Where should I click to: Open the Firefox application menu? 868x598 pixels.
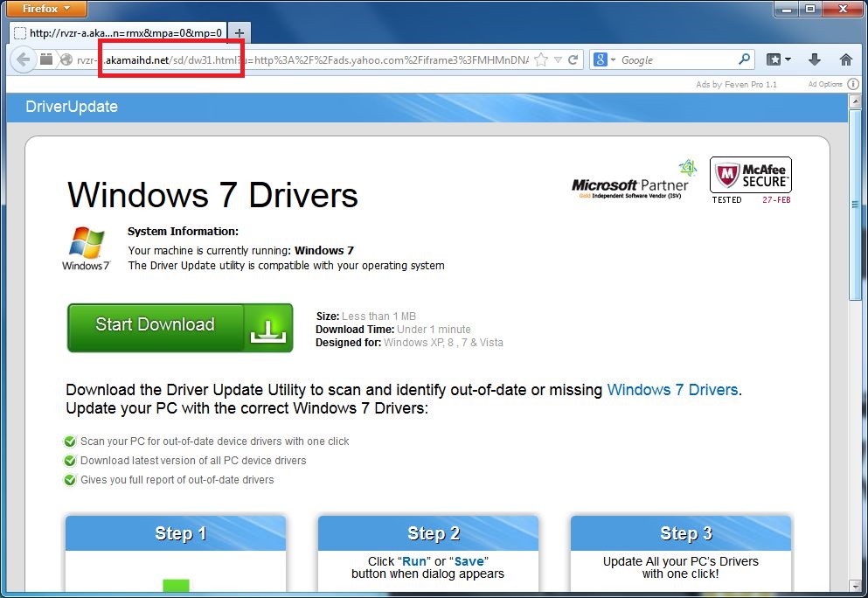46,9
